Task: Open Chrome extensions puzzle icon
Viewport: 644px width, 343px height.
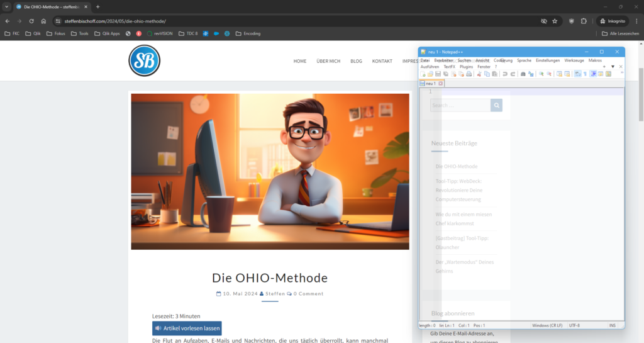Action: point(584,21)
